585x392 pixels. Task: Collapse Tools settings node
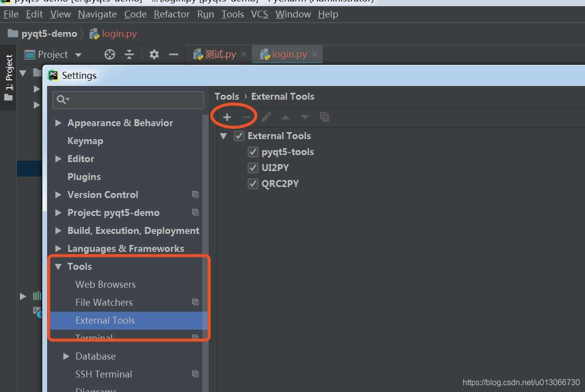pos(58,266)
